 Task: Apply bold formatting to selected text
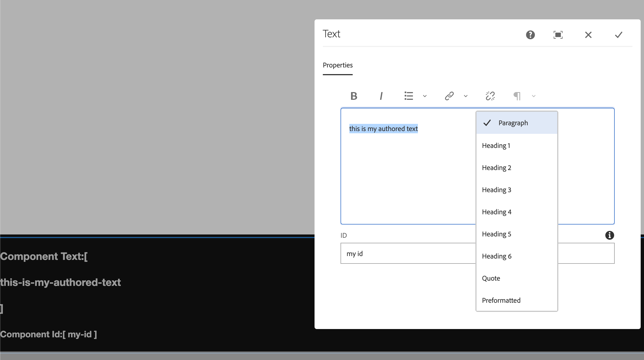354,96
